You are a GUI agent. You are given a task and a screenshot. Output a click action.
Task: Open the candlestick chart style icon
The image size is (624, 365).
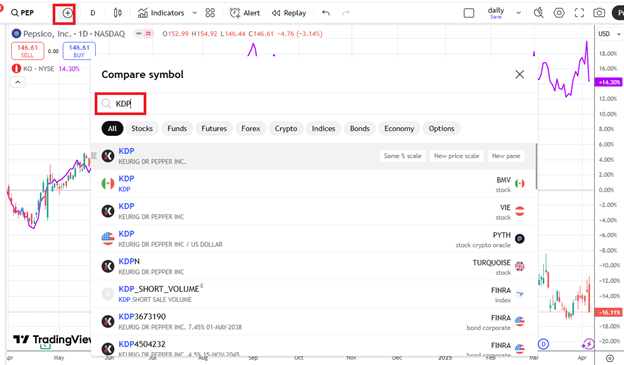(117, 13)
